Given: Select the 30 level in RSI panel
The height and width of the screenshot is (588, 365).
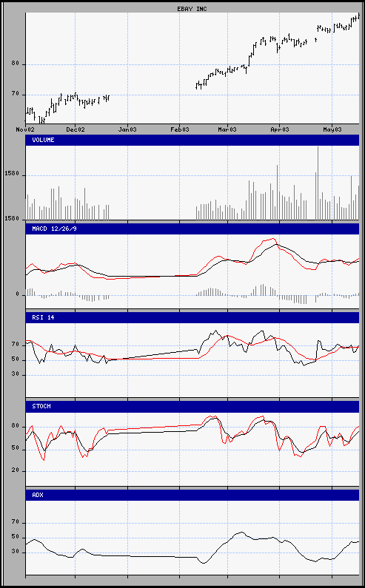Looking at the screenshot, I should point(15,375).
